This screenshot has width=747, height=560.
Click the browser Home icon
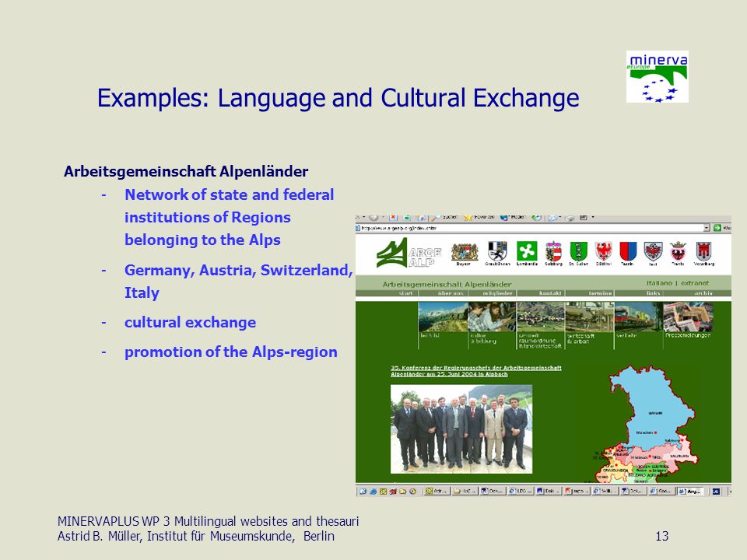click(x=421, y=218)
